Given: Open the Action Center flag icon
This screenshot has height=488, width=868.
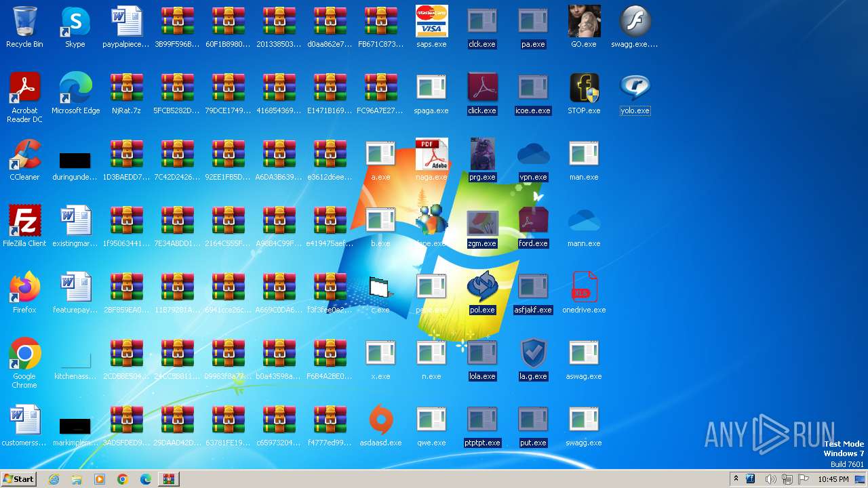Looking at the screenshot, I should point(804,479).
